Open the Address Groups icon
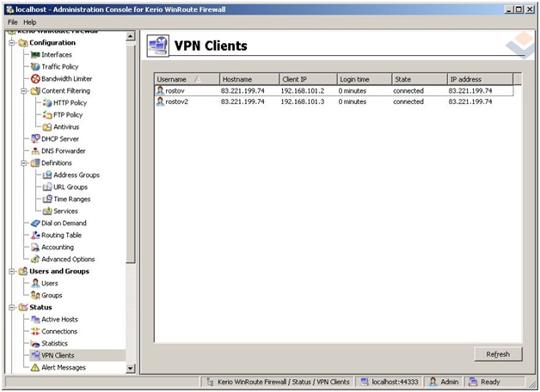 pos(47,175)
